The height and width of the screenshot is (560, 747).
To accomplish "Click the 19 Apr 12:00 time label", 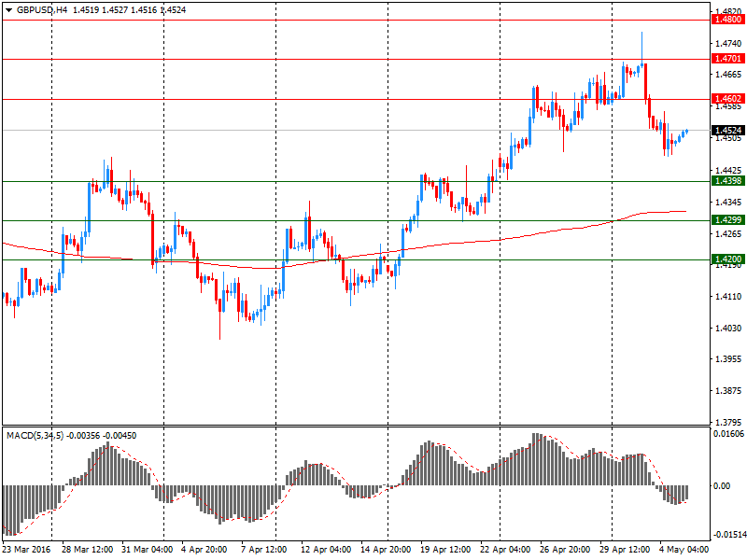I will [445, 550].
